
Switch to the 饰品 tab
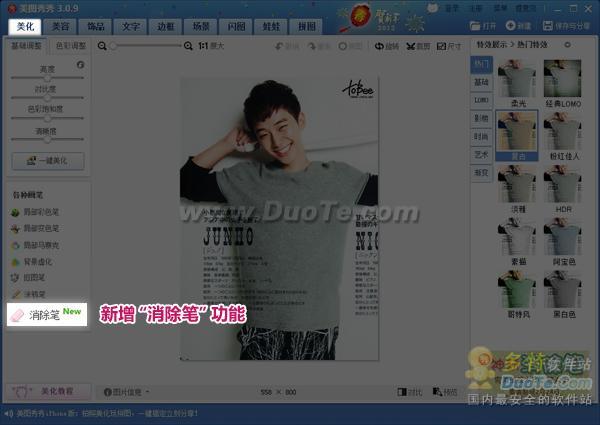tap(95, 26)
